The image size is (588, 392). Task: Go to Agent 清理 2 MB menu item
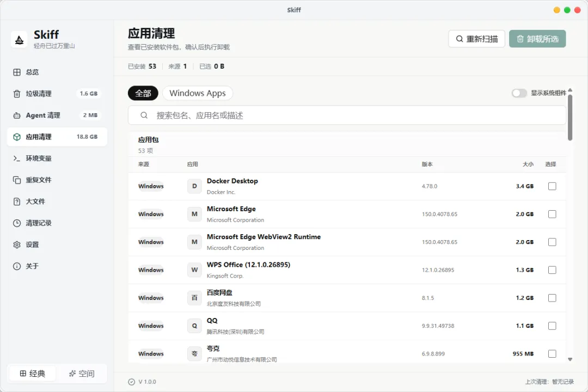click(57, 115)
